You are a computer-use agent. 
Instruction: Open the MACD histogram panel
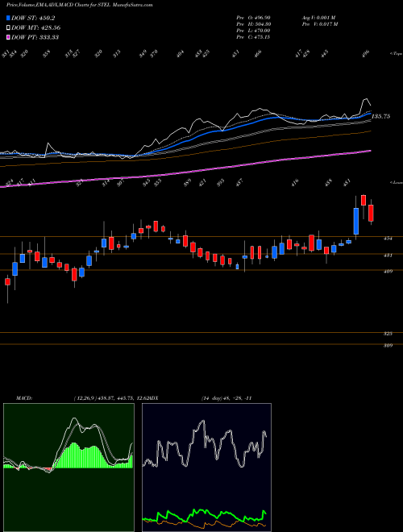[69, 468]
